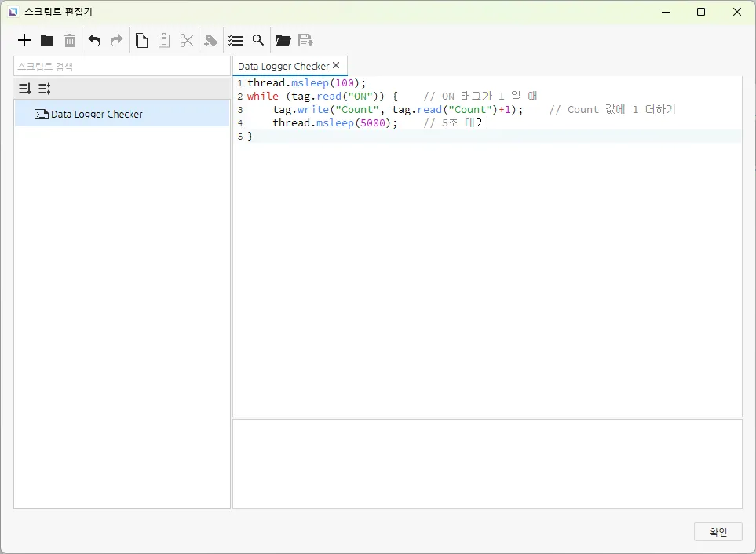Undo the last edit
756x554 pixels.
pyautogui.click(x=94, y=40)
